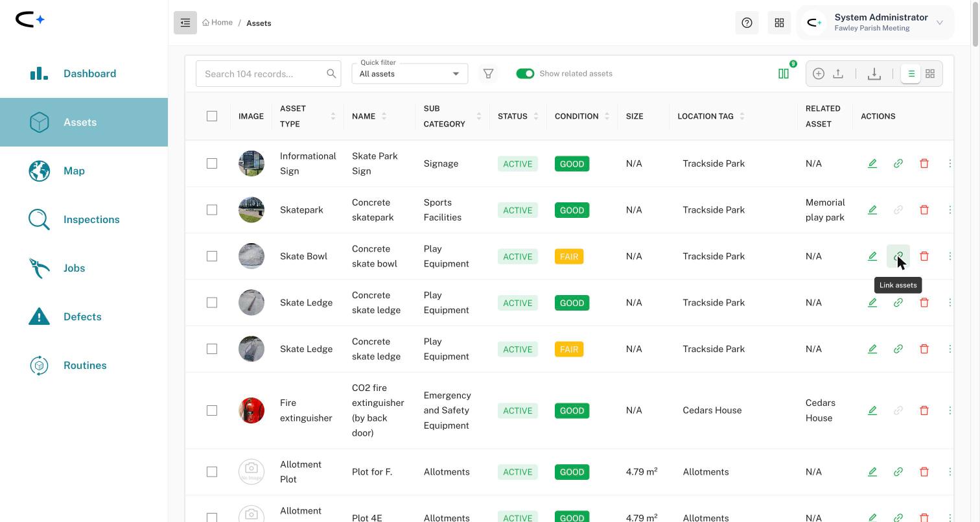980x522 pixels.
Task: Select the Plot for F. row checkbox
Action: 212,471
